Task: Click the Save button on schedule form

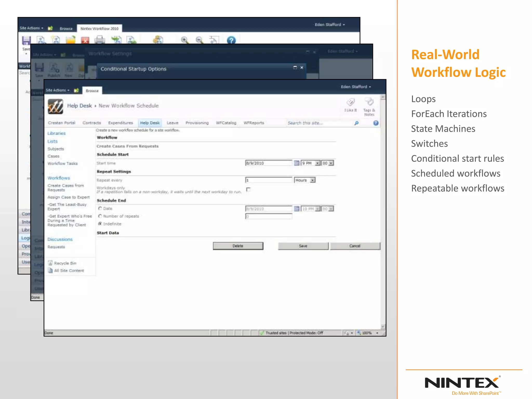Action: [x=303, y=246]
